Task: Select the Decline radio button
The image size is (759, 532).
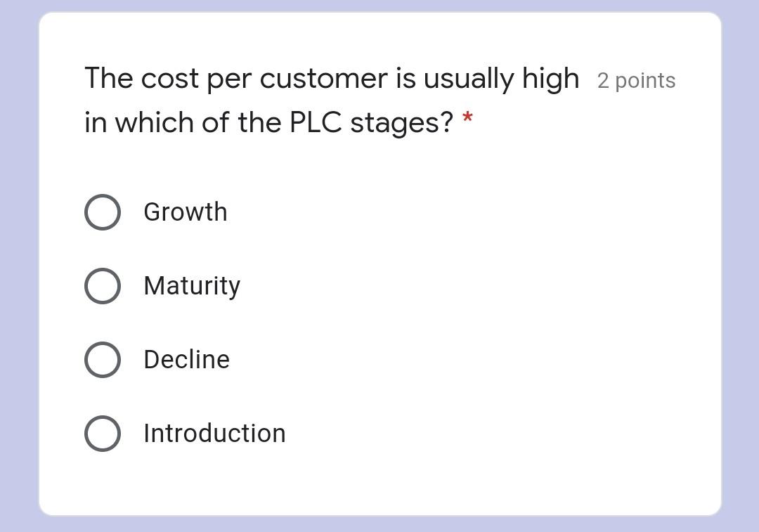Action: point(103,359)
